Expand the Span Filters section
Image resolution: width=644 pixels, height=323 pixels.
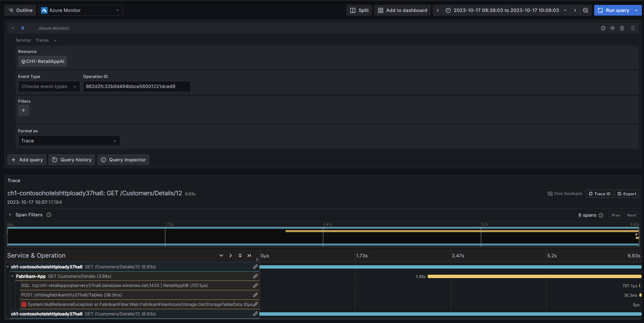coord(10,215)
